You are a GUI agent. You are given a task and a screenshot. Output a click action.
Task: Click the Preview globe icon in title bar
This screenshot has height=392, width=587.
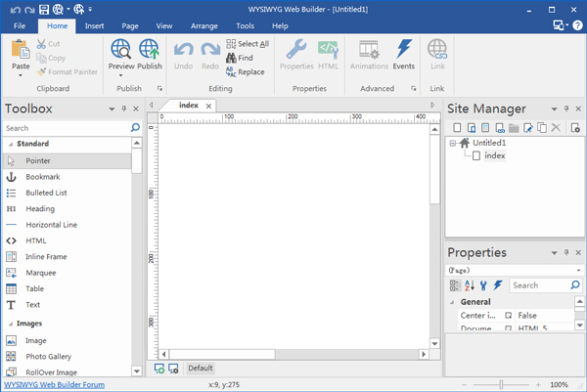tap(58, 10)
